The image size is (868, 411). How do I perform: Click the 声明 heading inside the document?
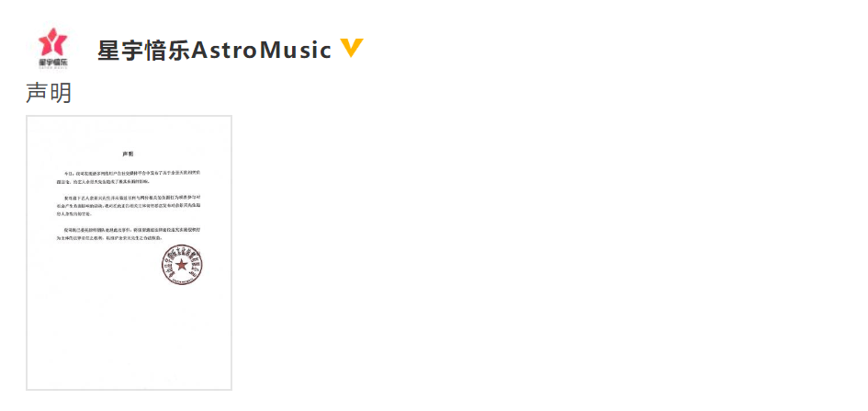point(128,154)
